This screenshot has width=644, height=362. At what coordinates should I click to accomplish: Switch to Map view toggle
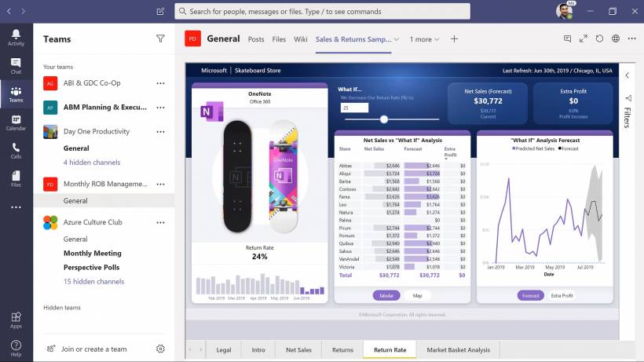pyautogui.click(x=417, y=295)
